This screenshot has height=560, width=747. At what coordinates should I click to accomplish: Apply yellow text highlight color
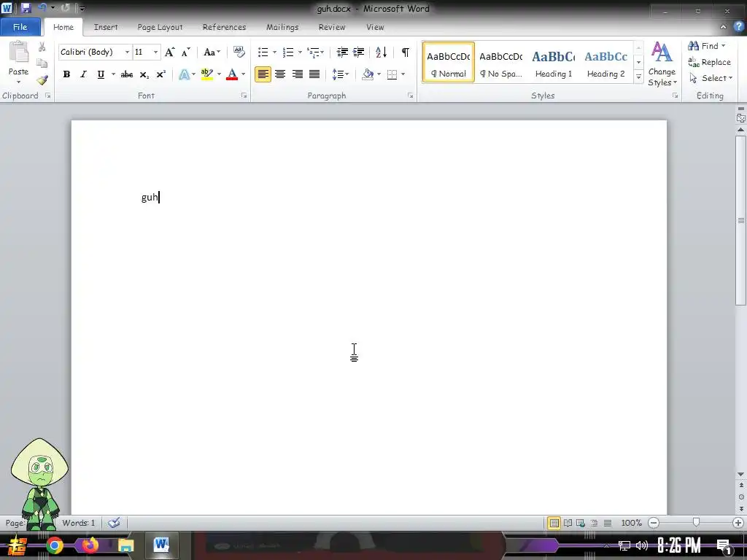tap(207, 74)
